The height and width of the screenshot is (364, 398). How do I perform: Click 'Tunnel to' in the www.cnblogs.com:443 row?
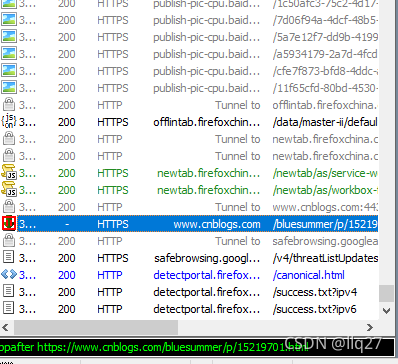[238, 207]
